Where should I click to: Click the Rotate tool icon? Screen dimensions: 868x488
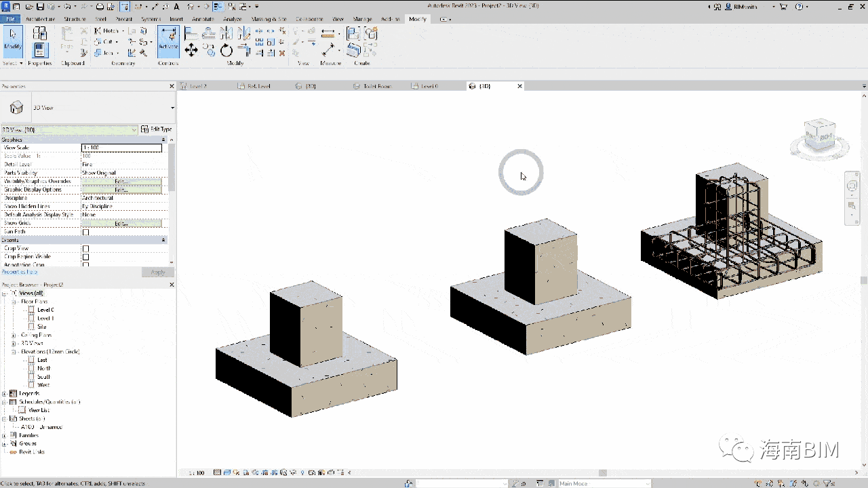click(x=226, y=50)
